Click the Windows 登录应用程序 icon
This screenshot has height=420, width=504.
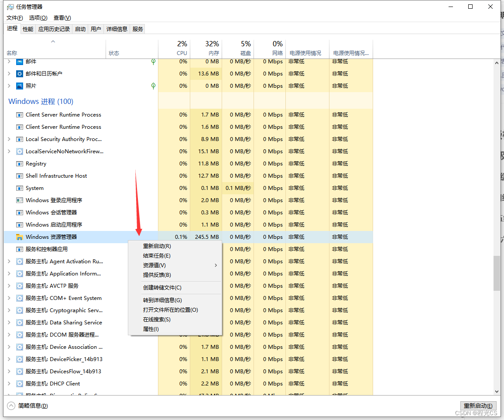[x=20, y=200]
